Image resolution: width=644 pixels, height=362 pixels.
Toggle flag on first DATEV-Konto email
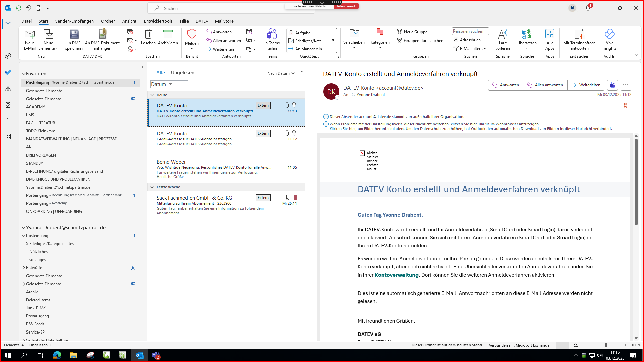[x=294, y=105]
